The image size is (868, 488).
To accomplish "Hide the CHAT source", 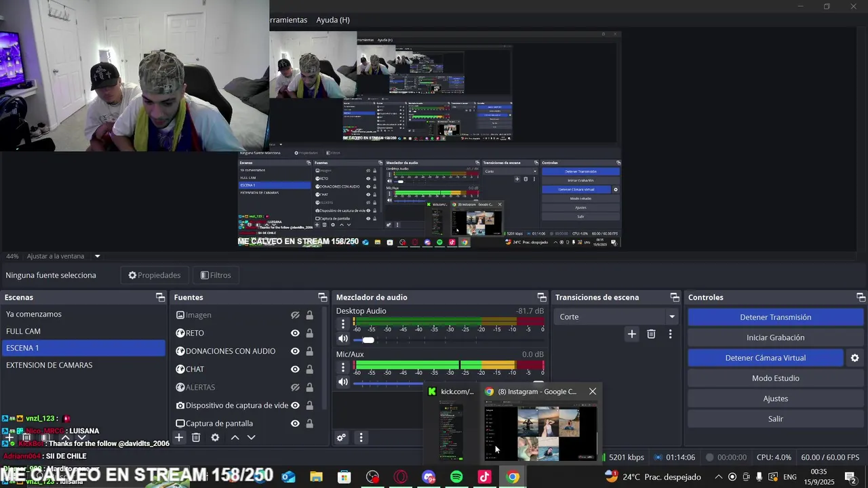I will tap(295, 369).
